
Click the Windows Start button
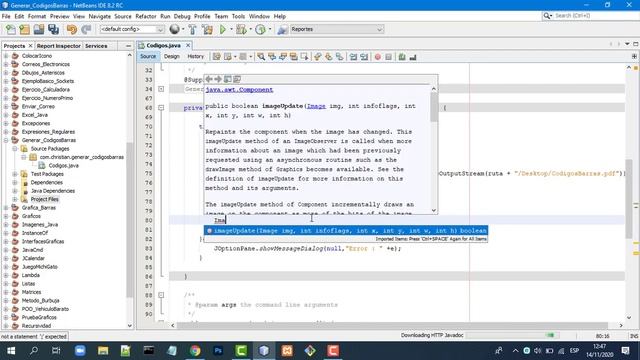tap(11, 351)
